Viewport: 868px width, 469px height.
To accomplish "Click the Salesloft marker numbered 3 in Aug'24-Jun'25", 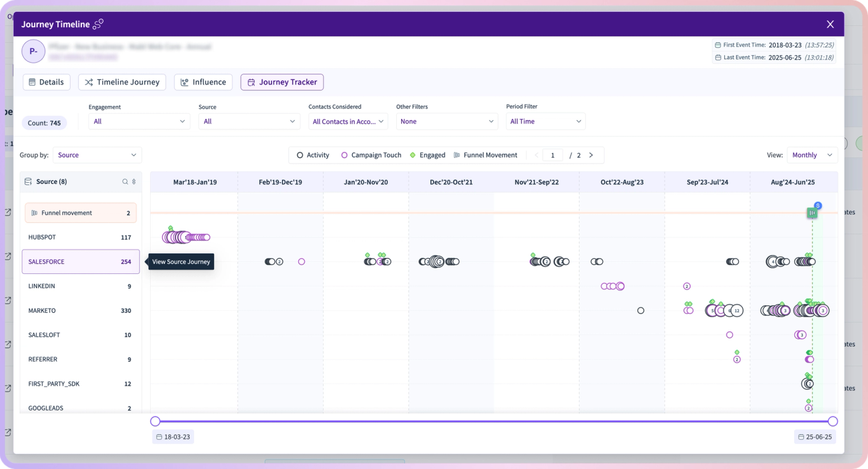I will (802, 335).
